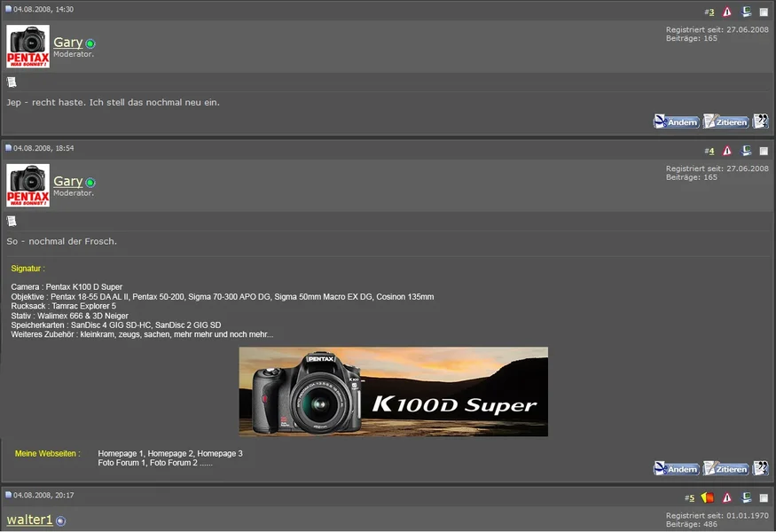
Task: Click the post status icon beside 04.08.2008, 14:30
Action: point(8,9)
